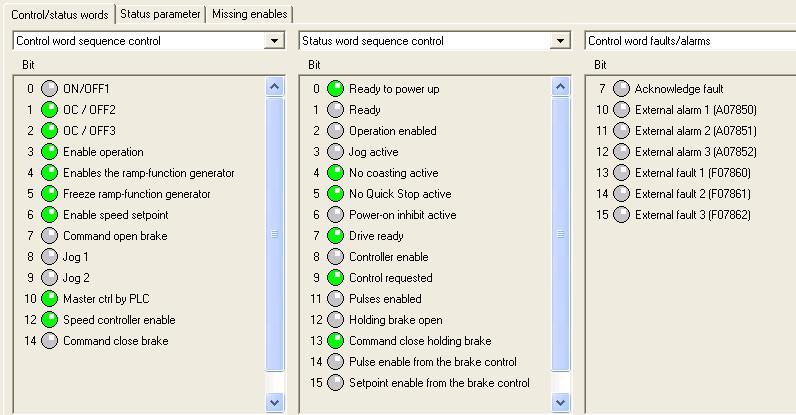This screenshot has width=796, height=415.
Task: Click the Enable operation green LED
Action: click(49, 152)
